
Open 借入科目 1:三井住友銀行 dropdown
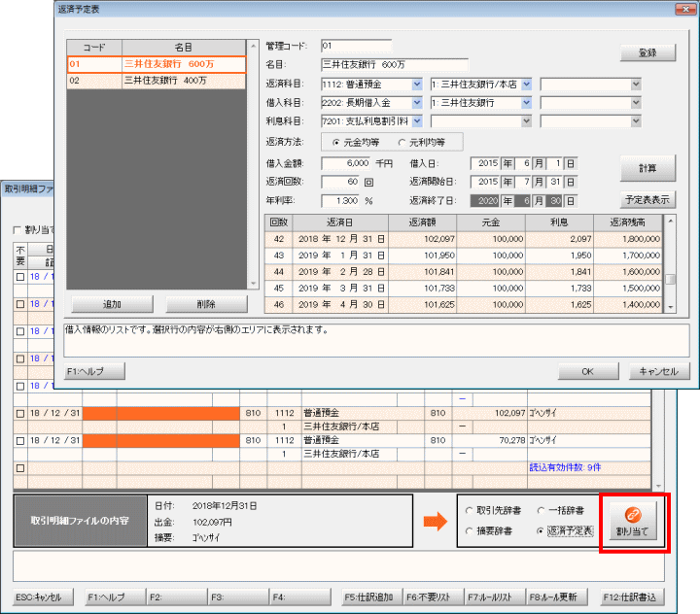[527, 103]
